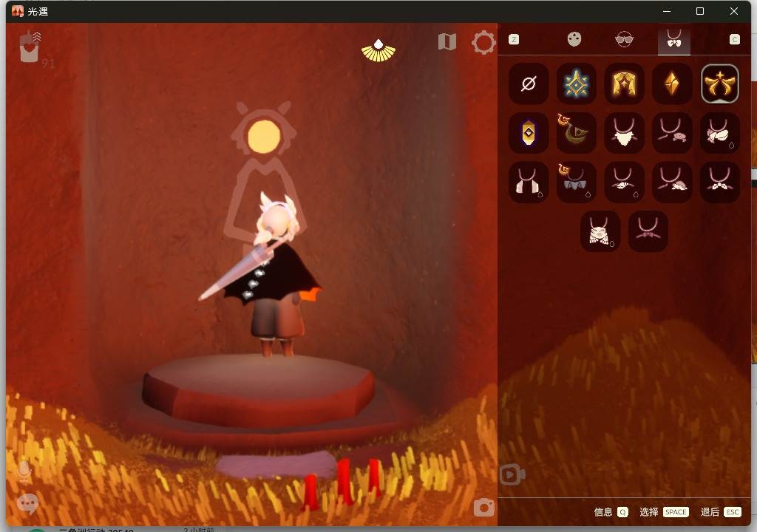Equip the crescent moon pendant
Image resolution: width=757 pixels, height=532 pixels.
coord(576,133)
